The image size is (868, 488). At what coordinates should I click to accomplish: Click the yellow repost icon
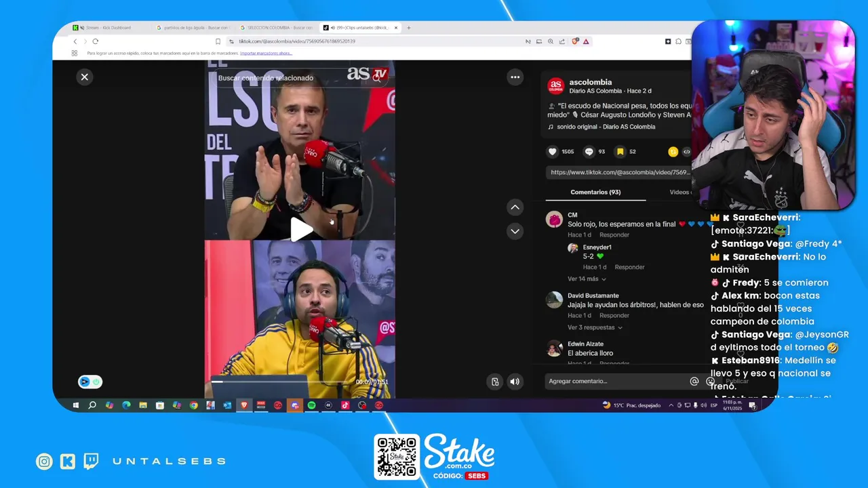[x=673, y=152]
